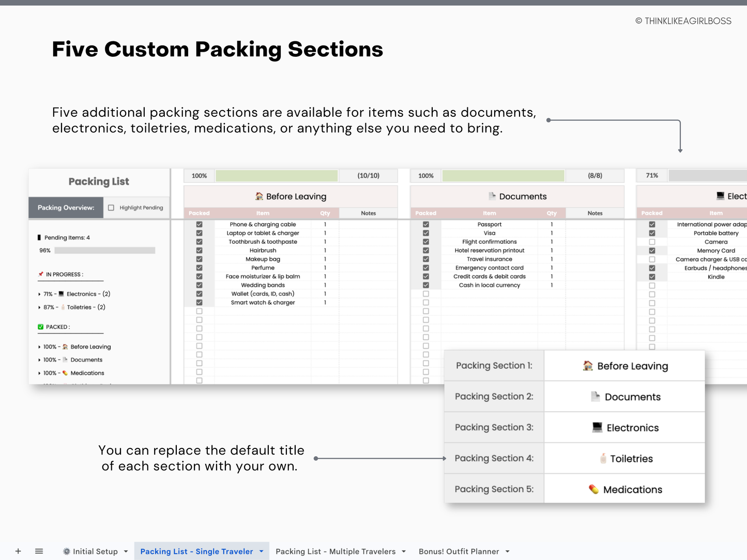Expand the 100% Before Leaving overview row
This screenshot has height=560, width=747.
point(39,347)
